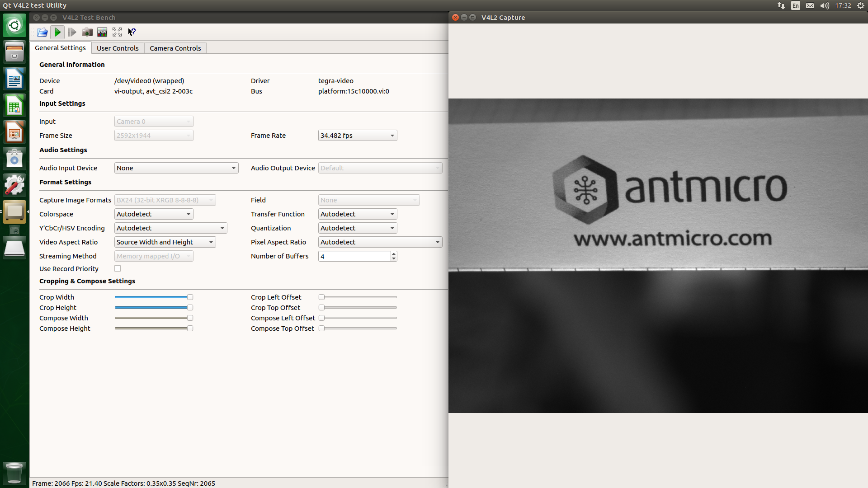Screen dimensions: 868x488
Task: Click the camera snapshot toolbar icon
Action: [x=87, y=32]
